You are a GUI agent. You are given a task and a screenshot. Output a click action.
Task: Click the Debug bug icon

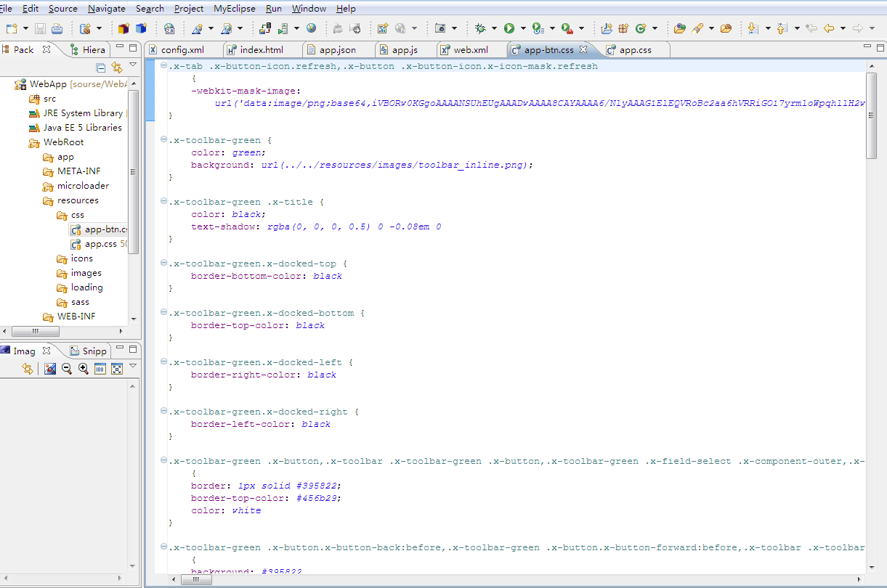[480, 28]
